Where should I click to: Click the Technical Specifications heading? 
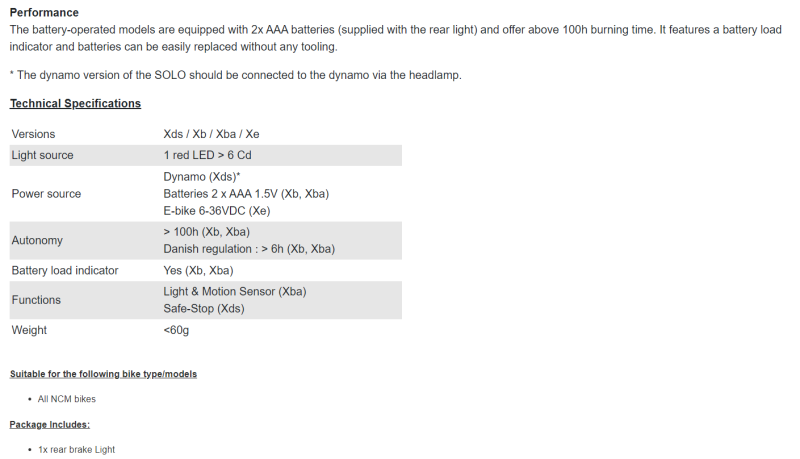pyautogui.click(x=75, y=104)
